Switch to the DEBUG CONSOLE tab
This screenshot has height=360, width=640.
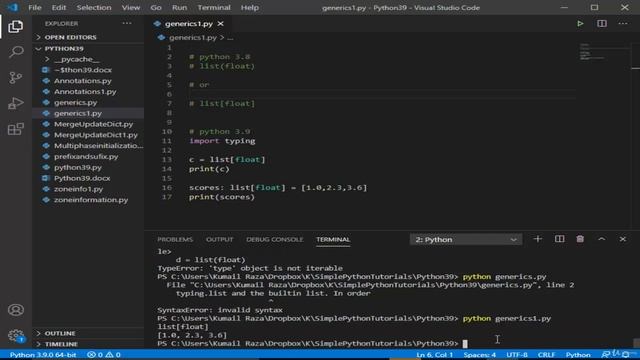(274, 240)
